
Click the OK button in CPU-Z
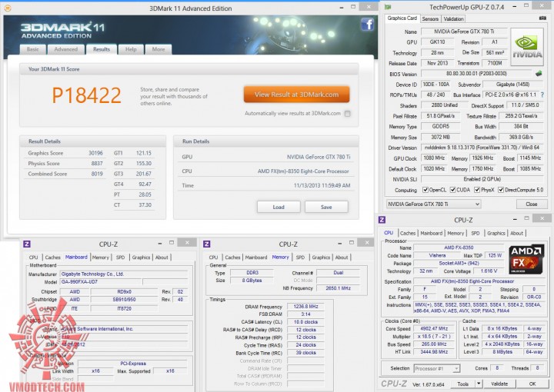pyautogui.click(x=532, y=384)
